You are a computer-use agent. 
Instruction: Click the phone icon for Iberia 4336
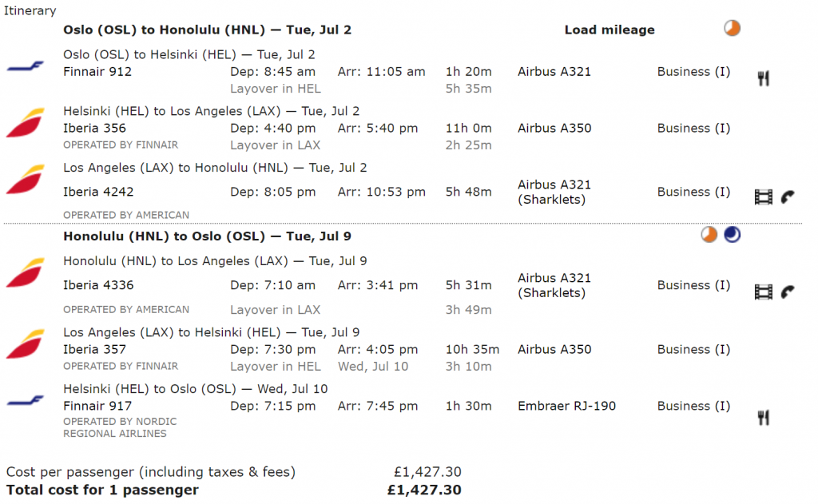click(788, 292)
